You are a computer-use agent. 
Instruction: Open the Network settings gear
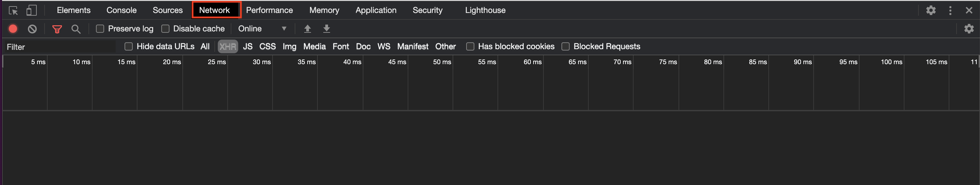[968, 29]
